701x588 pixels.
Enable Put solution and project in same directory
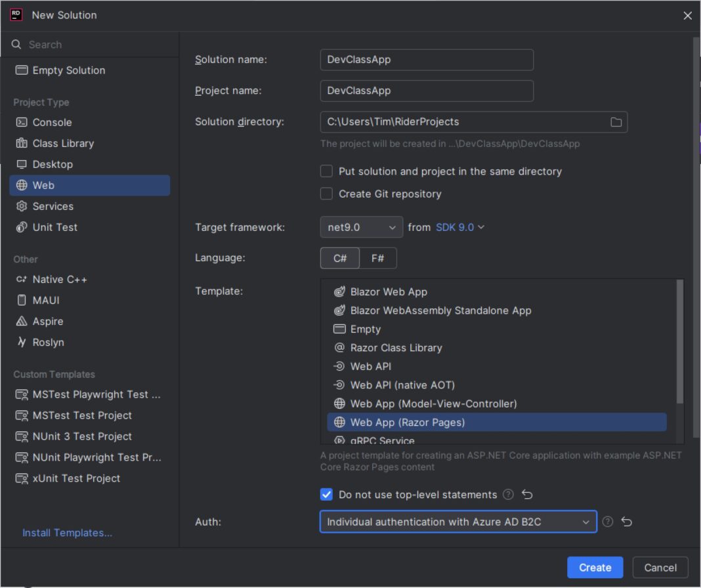tap(326, 171)
